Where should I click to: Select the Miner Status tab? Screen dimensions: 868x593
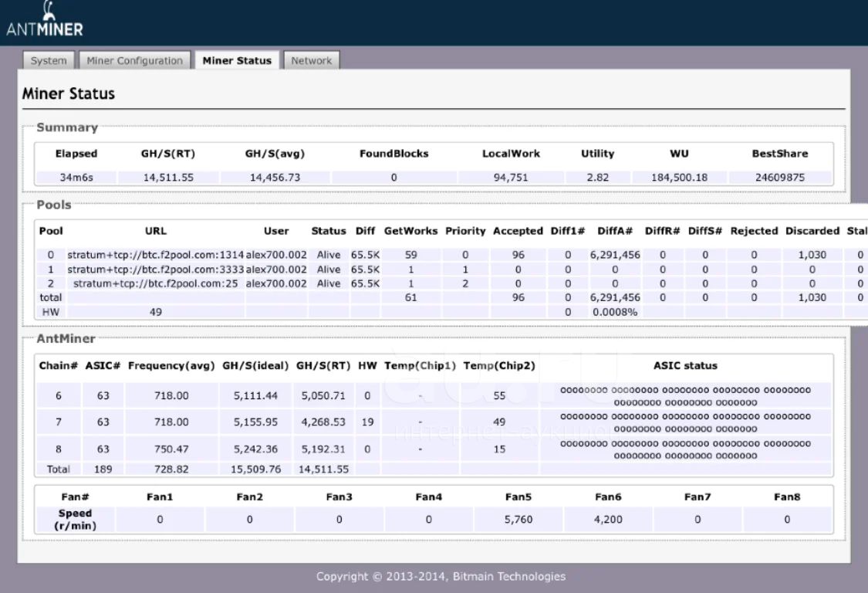pos(237,60)
